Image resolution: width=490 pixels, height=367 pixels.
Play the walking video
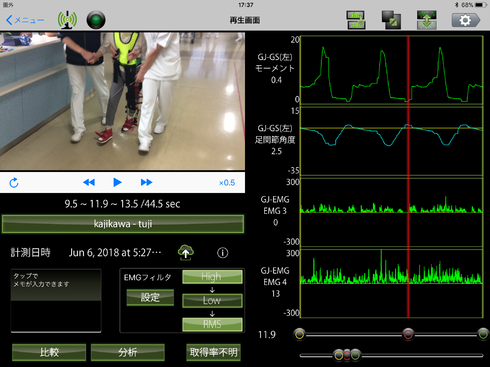[117, 182]
